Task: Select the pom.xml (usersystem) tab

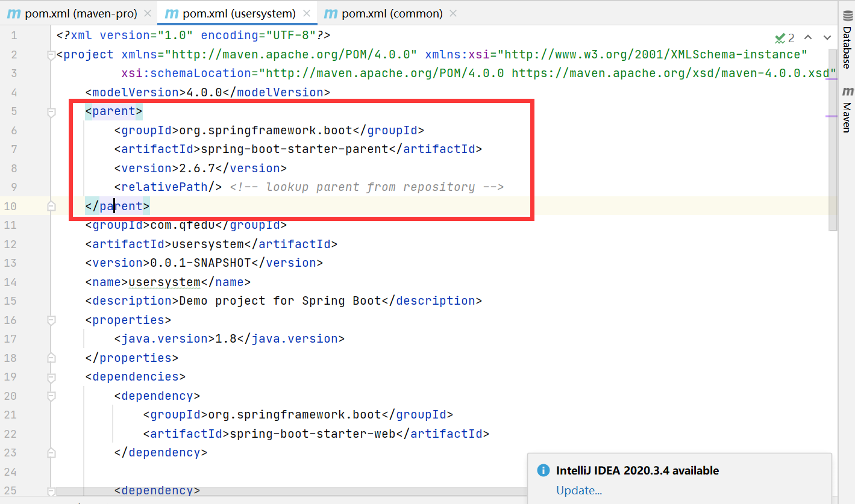Action: point(237,13)
